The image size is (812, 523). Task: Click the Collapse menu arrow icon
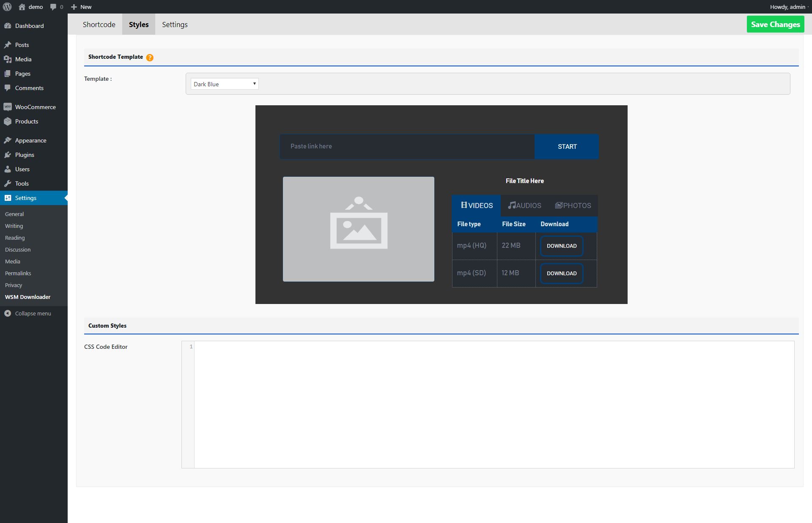pyautogui.click(x=8, y=313)
